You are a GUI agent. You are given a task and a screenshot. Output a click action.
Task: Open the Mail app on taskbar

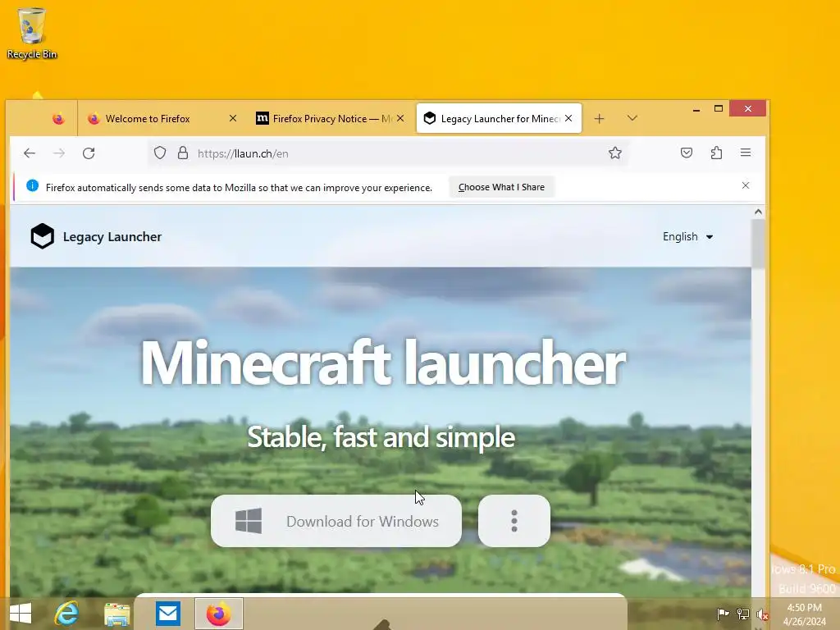point(167,614)
